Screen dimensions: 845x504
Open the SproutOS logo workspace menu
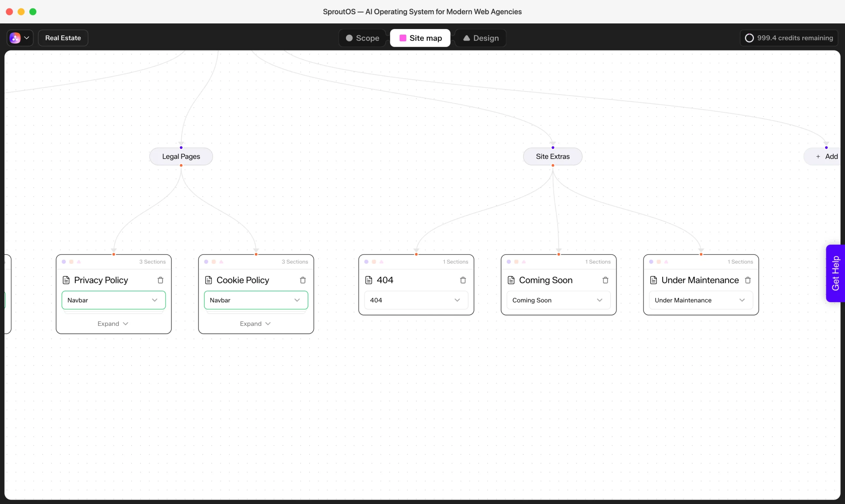pyautogui.click(x=20, y=38)
